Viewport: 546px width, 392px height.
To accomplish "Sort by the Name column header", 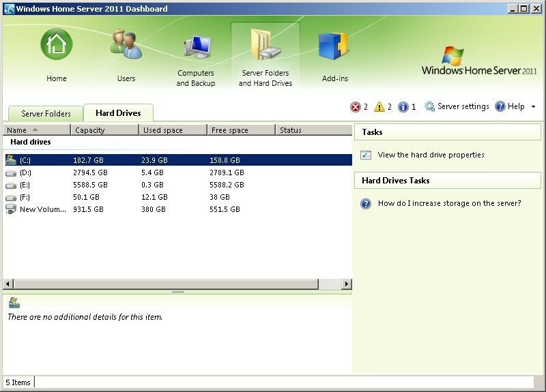I will (x=37, y=130).
